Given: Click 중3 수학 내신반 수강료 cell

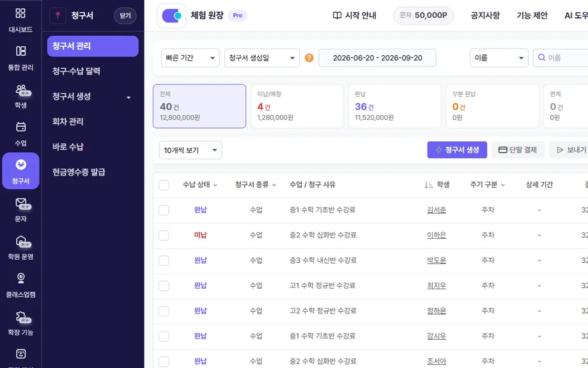Looking at the screenshot, I should [x=323, y=260].
